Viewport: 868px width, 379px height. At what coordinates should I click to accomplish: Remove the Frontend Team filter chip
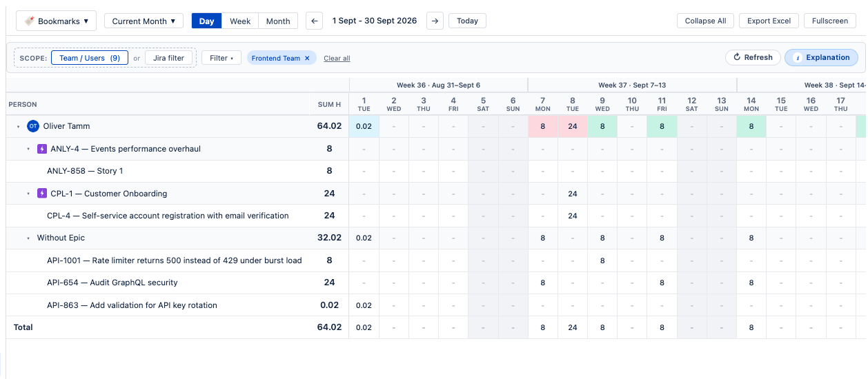307,59
